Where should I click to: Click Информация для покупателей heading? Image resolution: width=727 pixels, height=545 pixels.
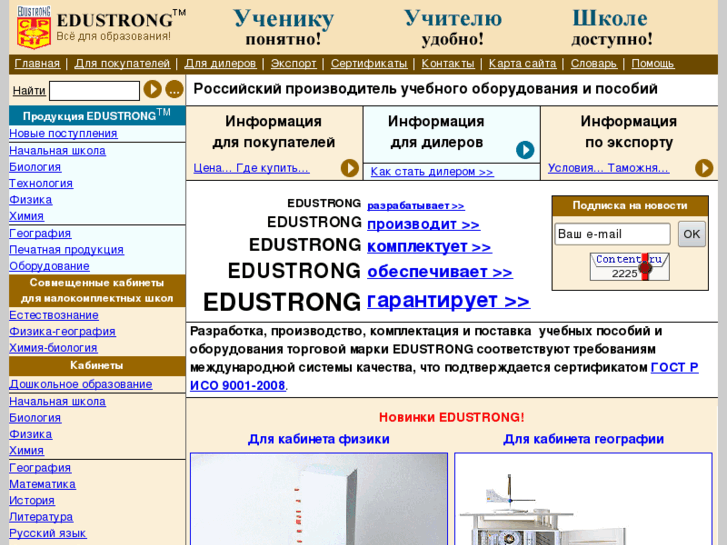pos(274,132)
